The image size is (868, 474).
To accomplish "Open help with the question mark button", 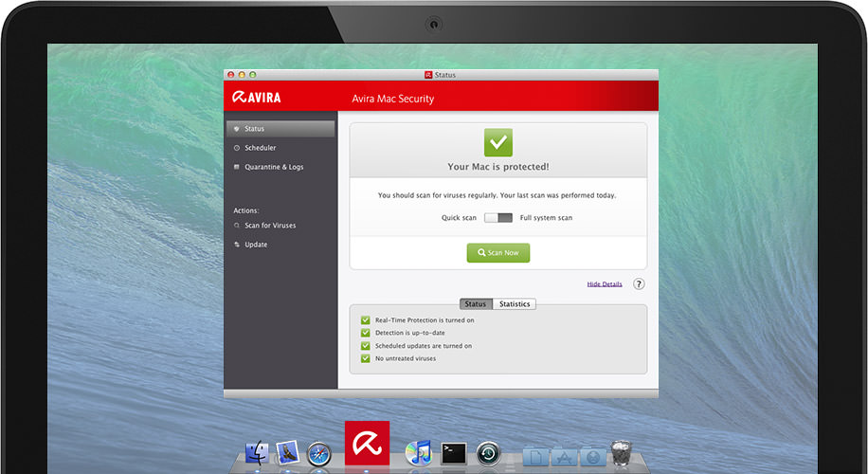I will tap(639, 284).
